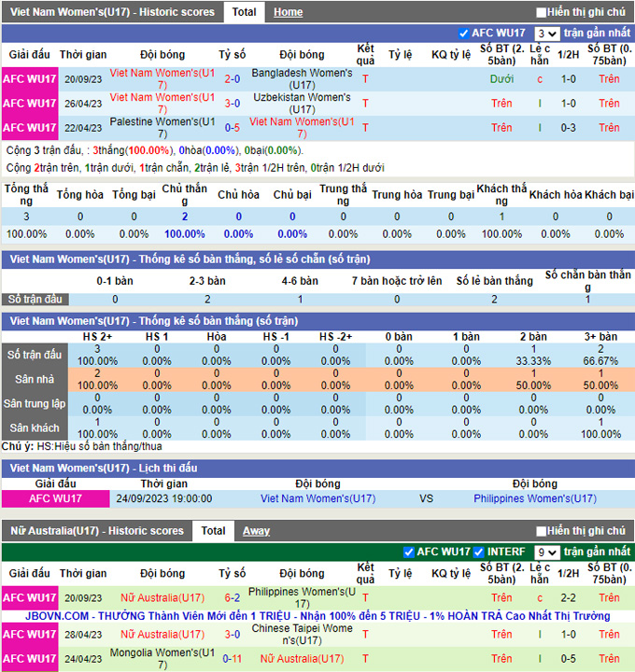Open the recent matches dropdown showing 3

coord(548,34)
